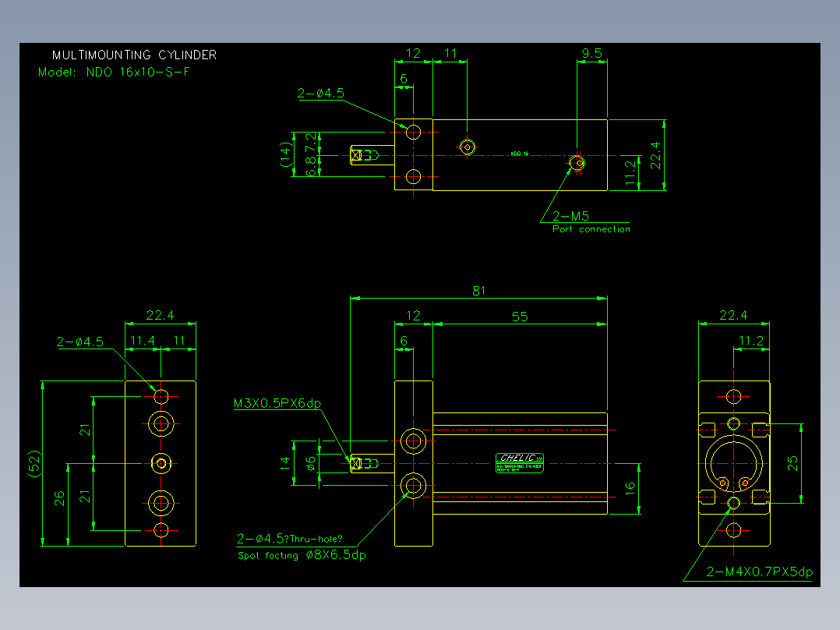Click the 16 dimension beside front view
This screenshot has height=630, width=840.
click(630, 488)
